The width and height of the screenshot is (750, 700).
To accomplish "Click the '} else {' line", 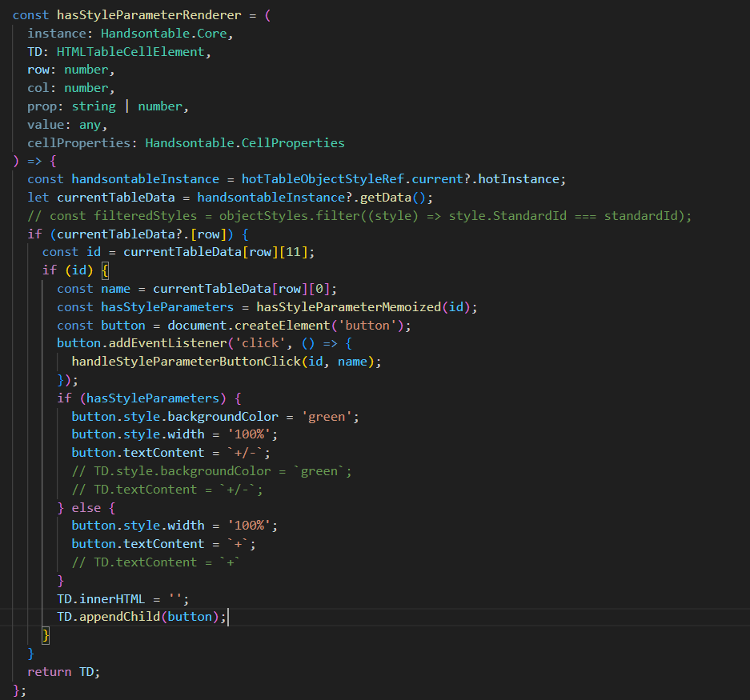I will pos(86,508).
